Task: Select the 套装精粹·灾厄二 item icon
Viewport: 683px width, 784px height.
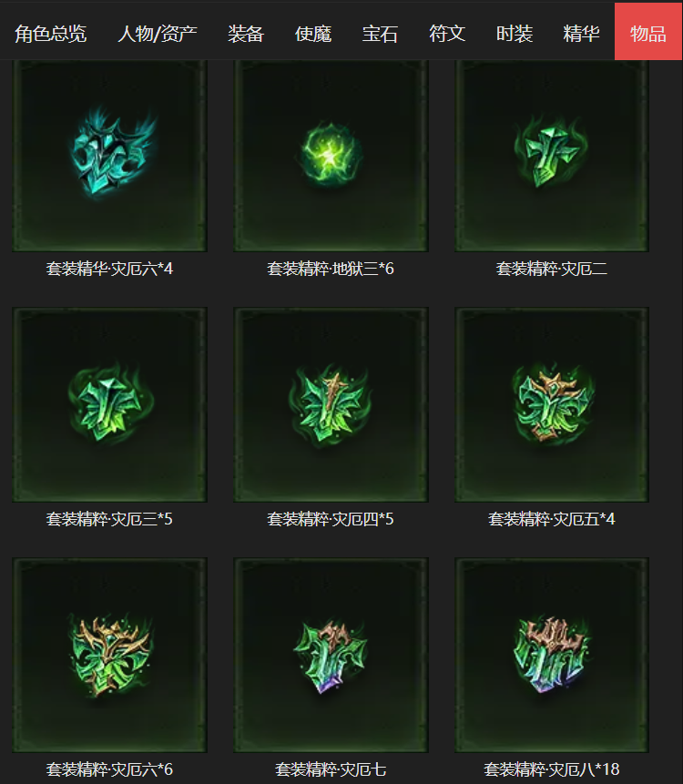Action: pos(552,155)
